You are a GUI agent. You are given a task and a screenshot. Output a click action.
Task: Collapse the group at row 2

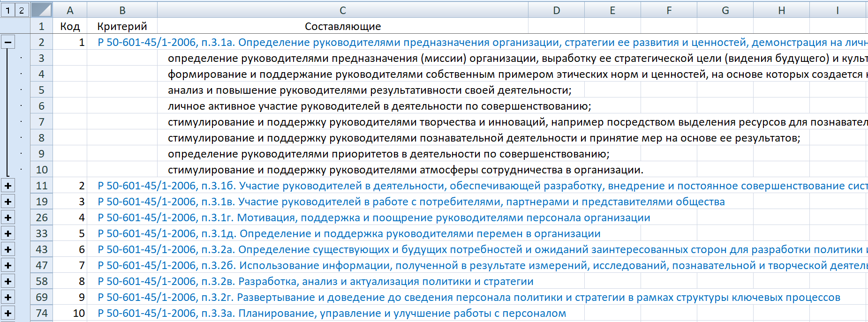pyautogui.click(x=8, y=42)
